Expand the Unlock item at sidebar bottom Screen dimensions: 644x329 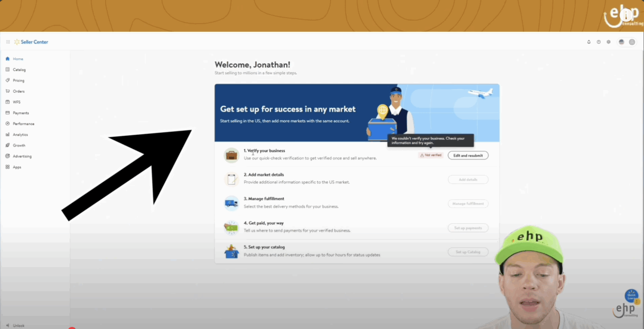pos(18,325)
